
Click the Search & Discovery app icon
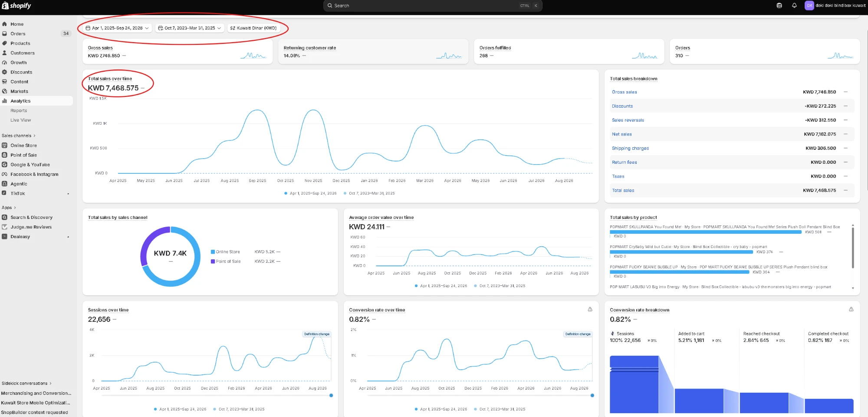pyautogui.click(x=4, y=217)
